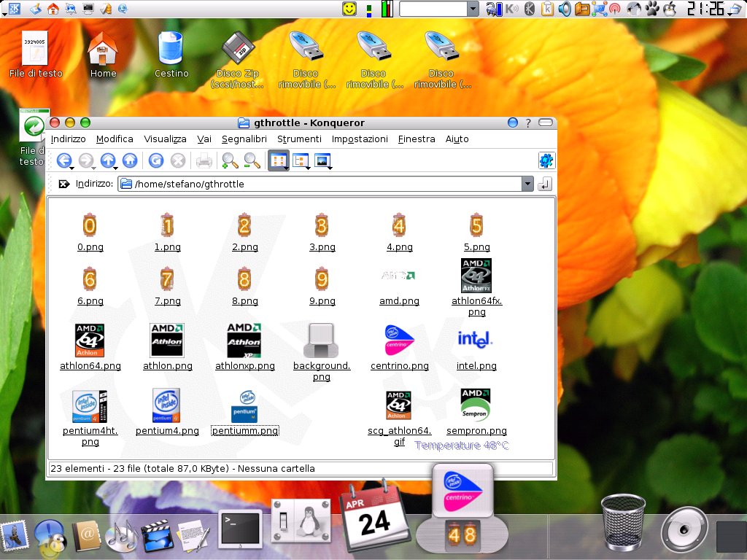Select the athlon64fx.png file icon
The image size is (747, 560).
pos(476,276)
